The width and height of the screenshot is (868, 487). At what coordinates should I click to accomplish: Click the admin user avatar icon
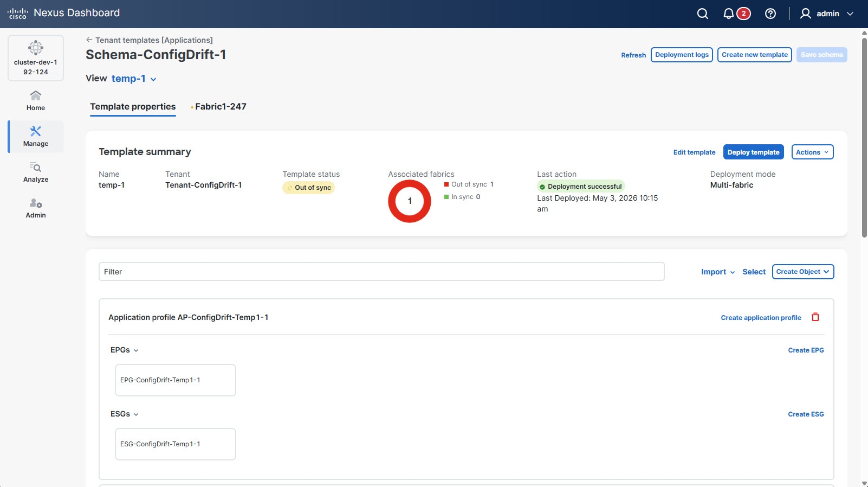click(805, 14)
